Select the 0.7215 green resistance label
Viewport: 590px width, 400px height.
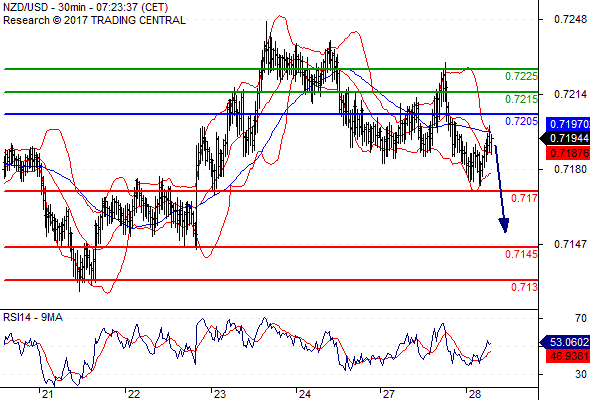pos(521,99)
